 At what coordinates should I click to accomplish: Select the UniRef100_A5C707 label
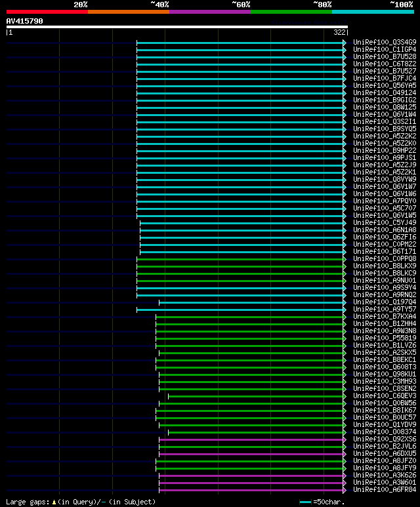pyautogui.click(x=385, y=208)
